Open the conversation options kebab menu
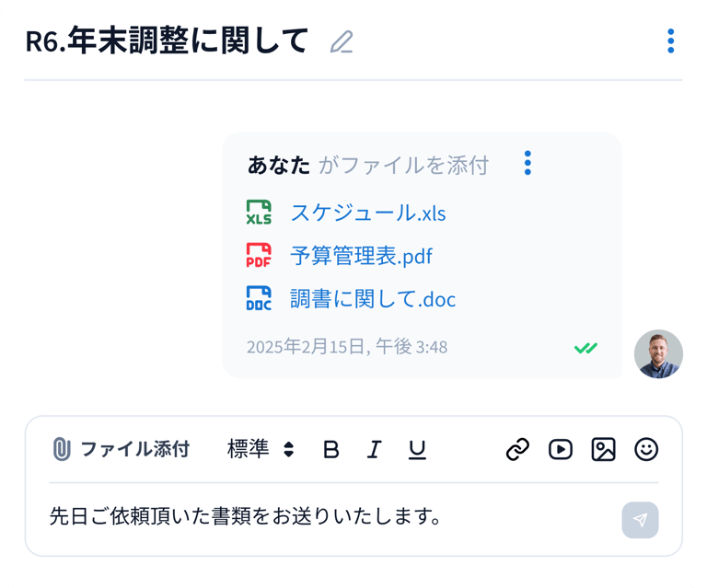Image resolution: width=707 pixels, height=588 pixels. coord(670,41)
